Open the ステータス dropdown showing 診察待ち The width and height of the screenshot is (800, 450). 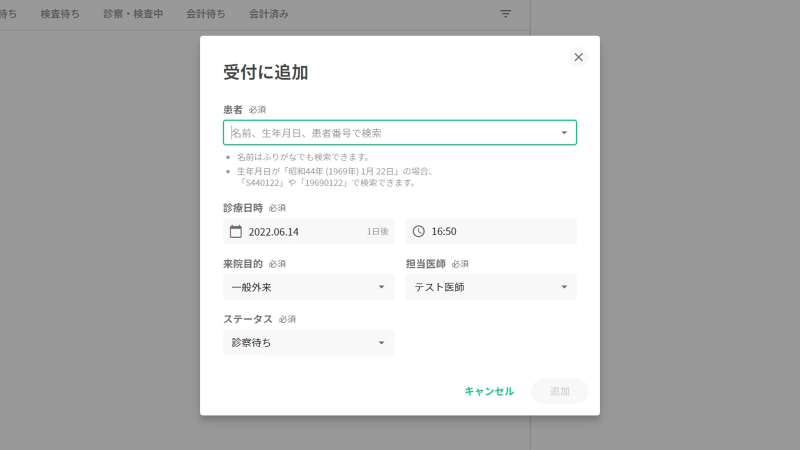(380, 344)
